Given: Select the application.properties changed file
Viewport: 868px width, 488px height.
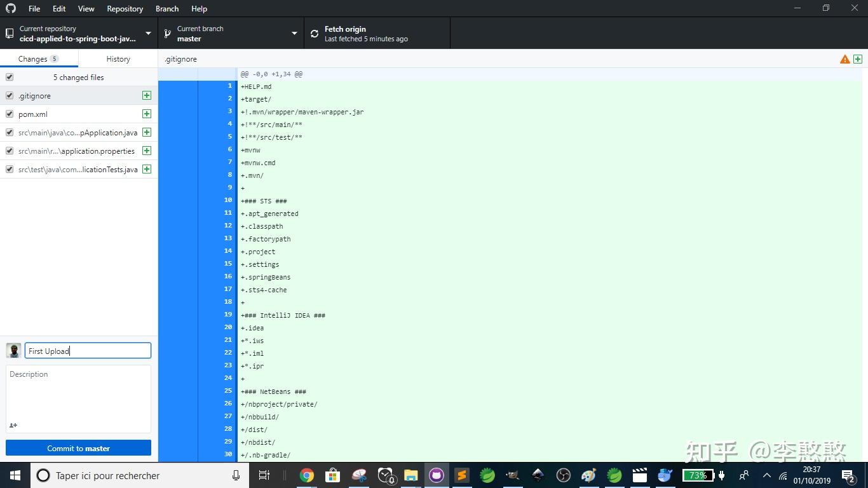Looking at the screenshot, I should pos(76,151).
